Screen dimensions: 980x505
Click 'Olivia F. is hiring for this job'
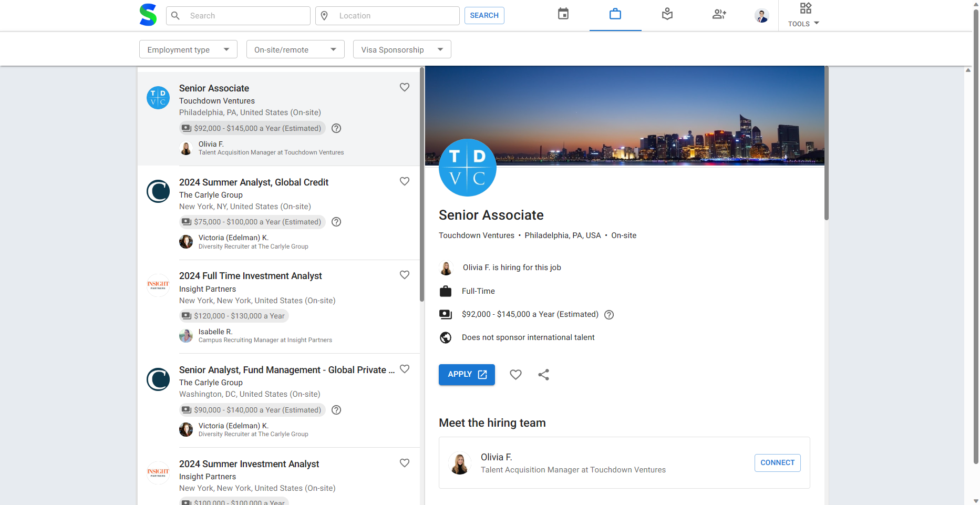[512, 267]
